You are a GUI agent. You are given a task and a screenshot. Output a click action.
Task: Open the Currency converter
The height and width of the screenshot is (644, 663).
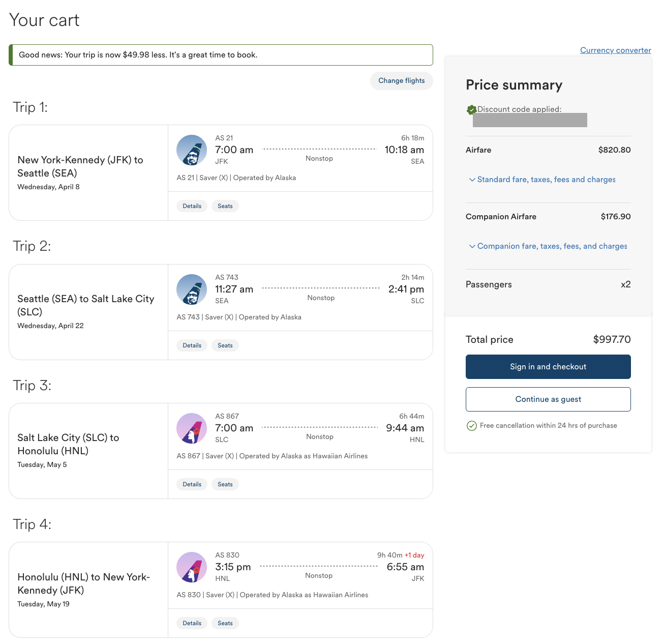[x=615, y=50]
